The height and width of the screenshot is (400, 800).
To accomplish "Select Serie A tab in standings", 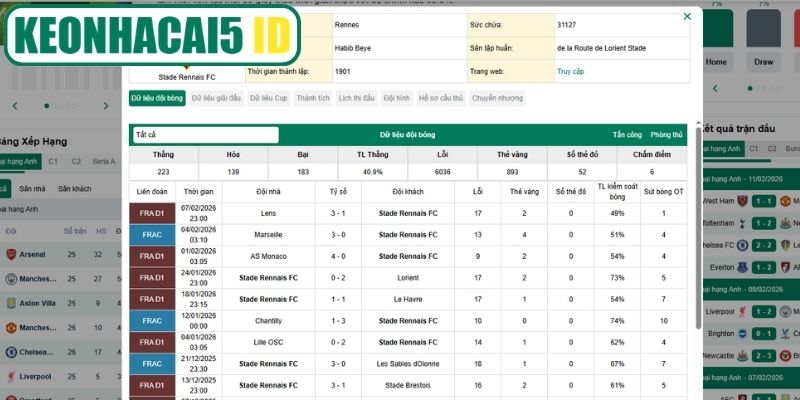I will [104, 161].
